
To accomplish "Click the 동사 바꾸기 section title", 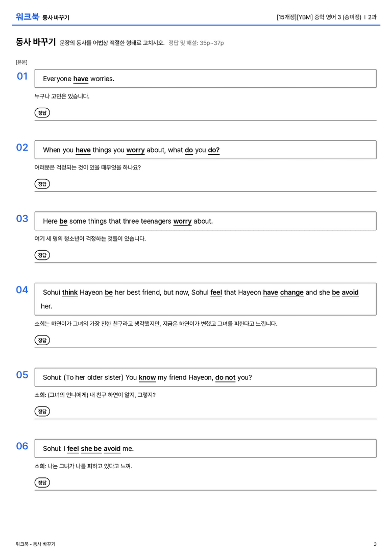I will pos(36,42).
